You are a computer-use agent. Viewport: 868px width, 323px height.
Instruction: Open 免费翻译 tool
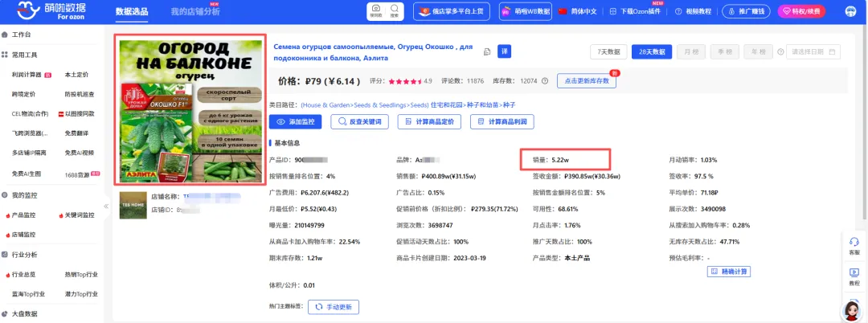pos(76,133)
